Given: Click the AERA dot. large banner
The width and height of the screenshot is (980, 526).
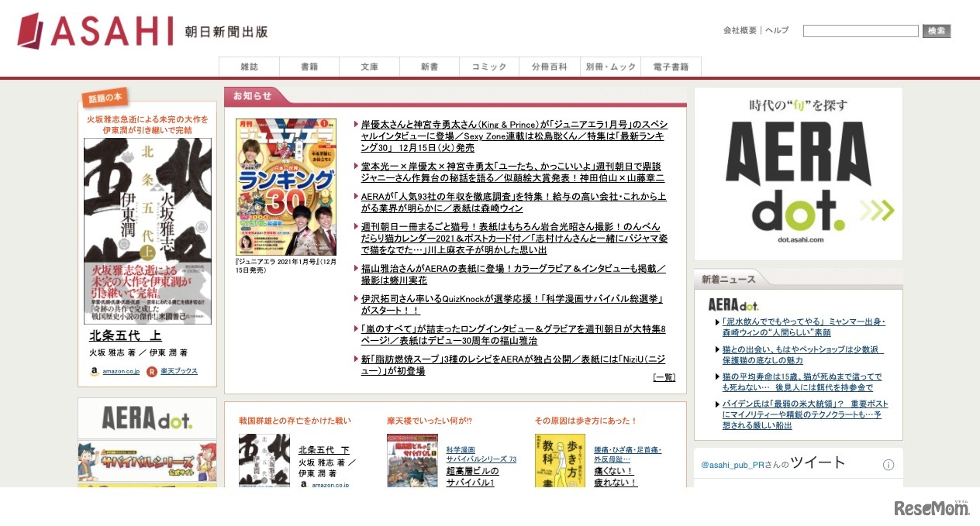Looking at the screenshot, I should [799, 174].
